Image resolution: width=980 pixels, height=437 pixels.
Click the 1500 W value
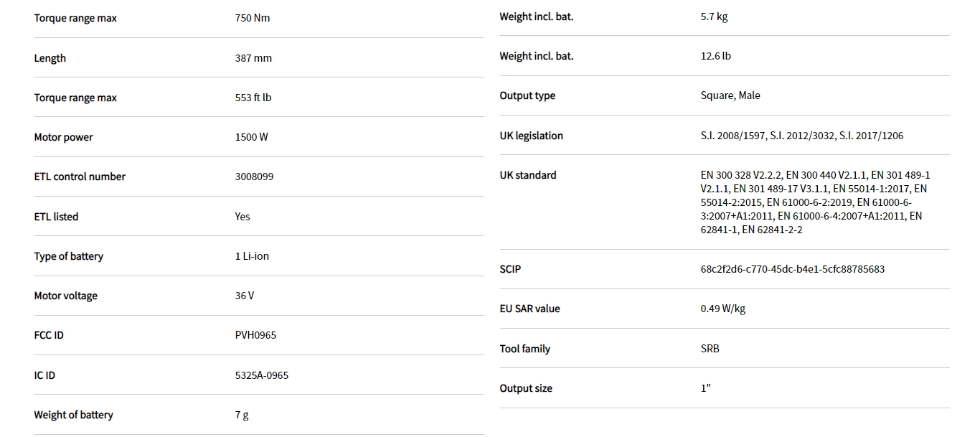(251, 137)
